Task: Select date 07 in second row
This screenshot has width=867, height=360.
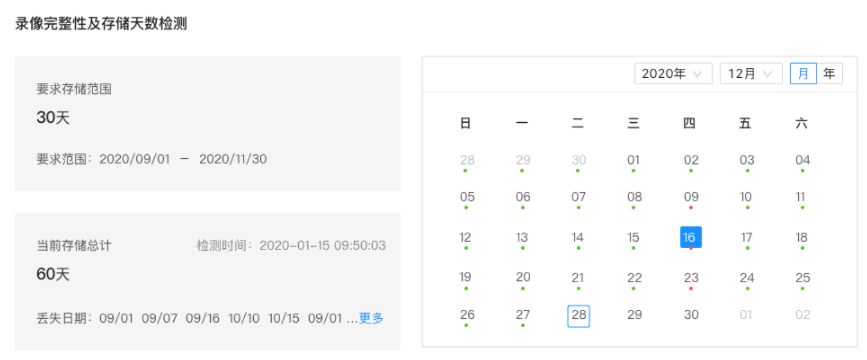Action: pos(578,197)
